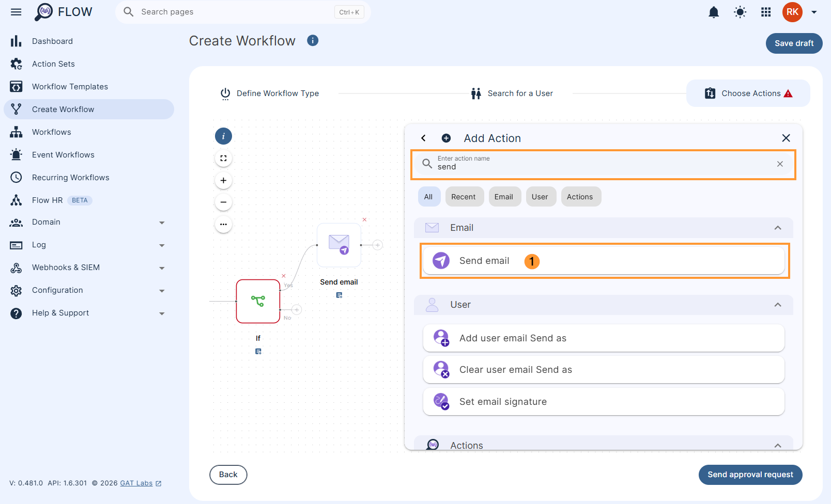Fit the workflow canvas to screen
Image resolution: width=831 pixels, height=504 pixels.
[223, 159]
